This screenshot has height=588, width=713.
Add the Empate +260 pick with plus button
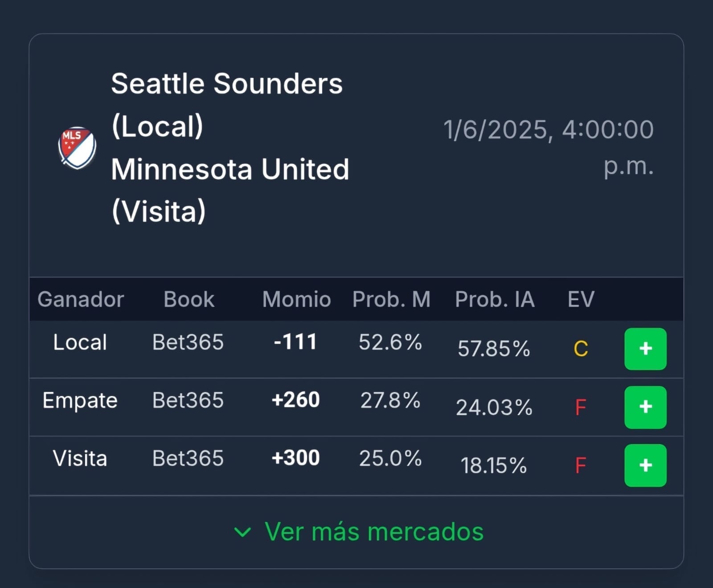(645, 407)
